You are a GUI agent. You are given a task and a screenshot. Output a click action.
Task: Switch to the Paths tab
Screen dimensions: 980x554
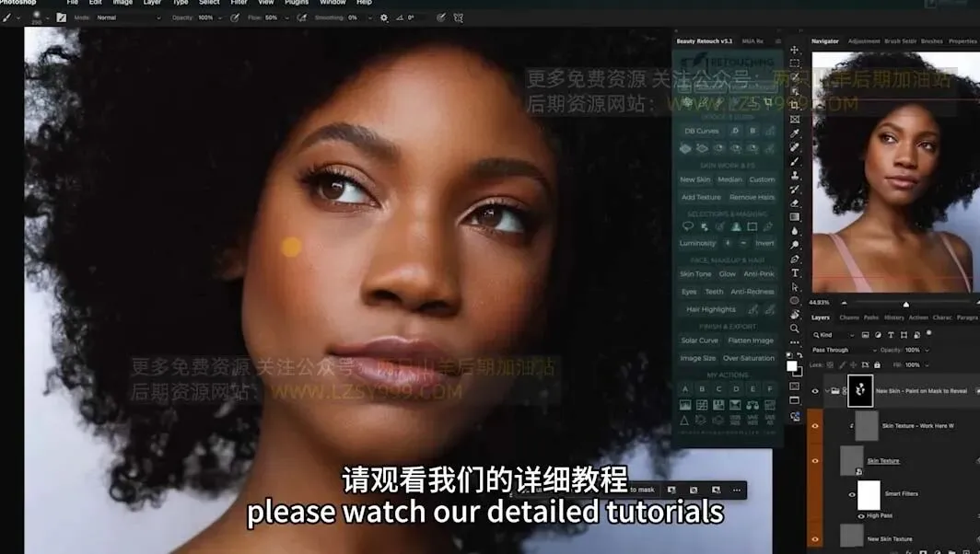tap(871, 317)
